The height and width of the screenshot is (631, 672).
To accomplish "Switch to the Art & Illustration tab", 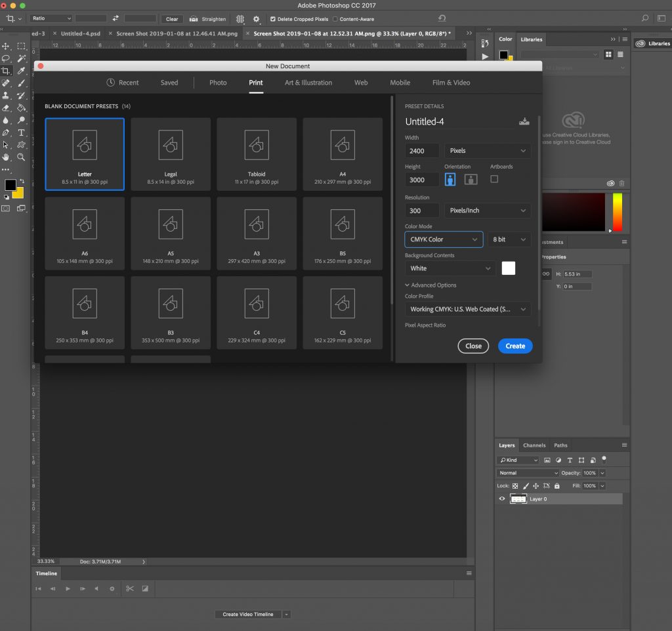I will 308,83.
